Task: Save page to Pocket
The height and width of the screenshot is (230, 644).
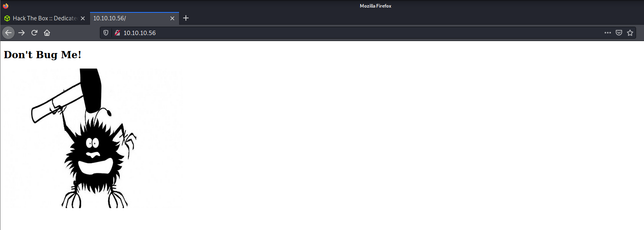Action: [619, 33]
